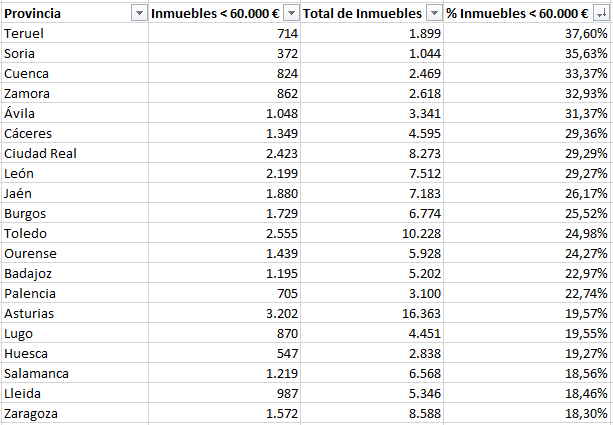The image size is (613, 425).
Task: Click the total cell 10.228
Action: pyautogui.click(x=372, y=233)
